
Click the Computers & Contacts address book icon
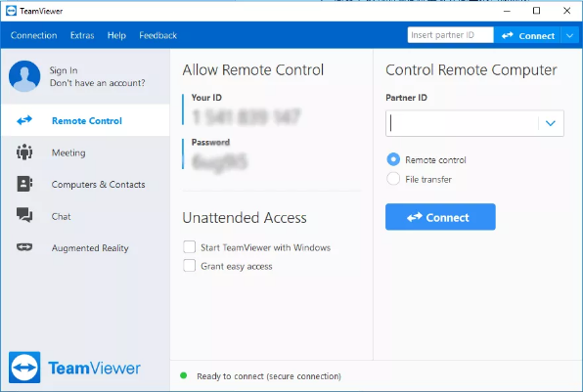[24, 184]
